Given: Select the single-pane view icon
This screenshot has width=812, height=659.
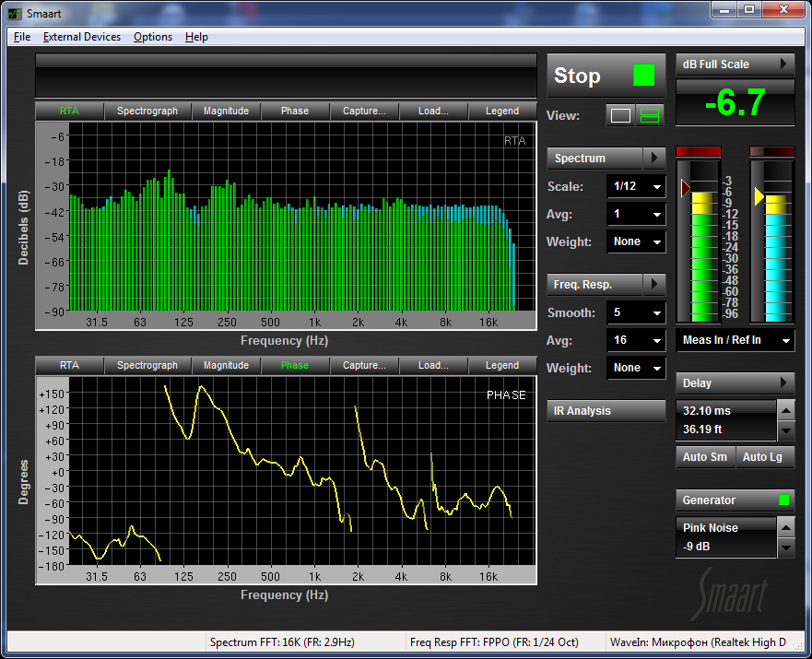Looking at the screenshot, I should click(621, 116).
